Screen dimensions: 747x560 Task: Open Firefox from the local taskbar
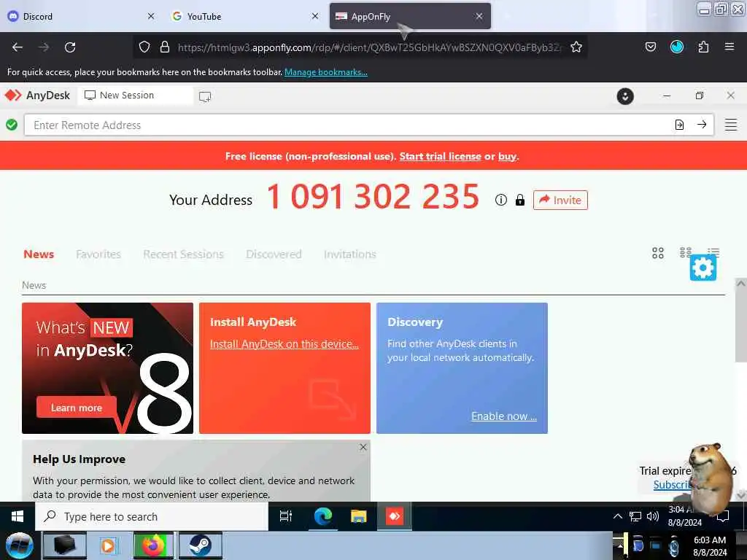153,545
